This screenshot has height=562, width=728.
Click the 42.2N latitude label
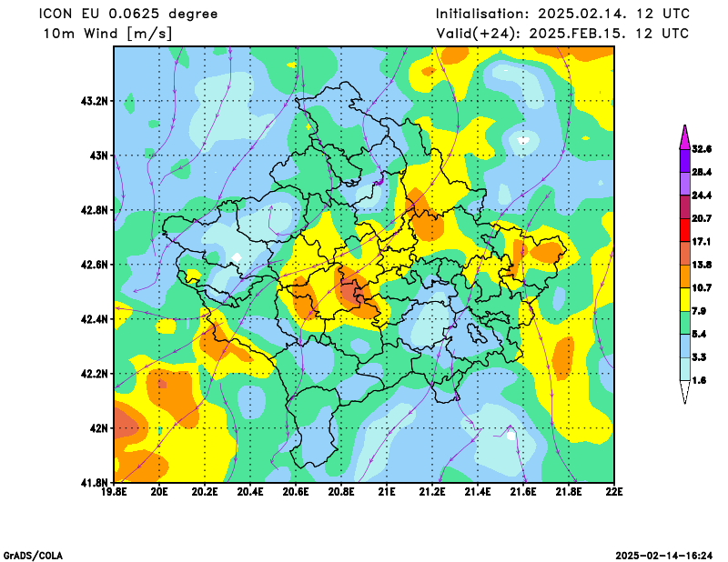(95, 374)
